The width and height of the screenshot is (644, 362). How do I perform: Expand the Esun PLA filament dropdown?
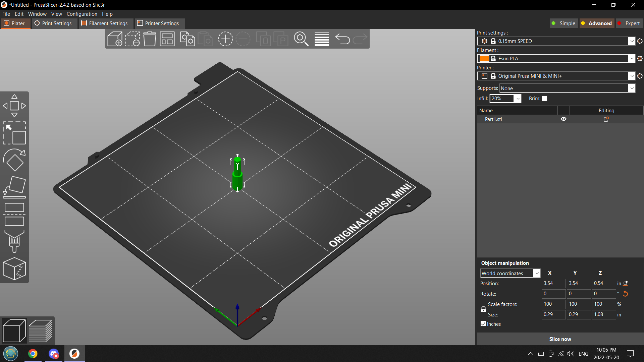pos(632,59)
